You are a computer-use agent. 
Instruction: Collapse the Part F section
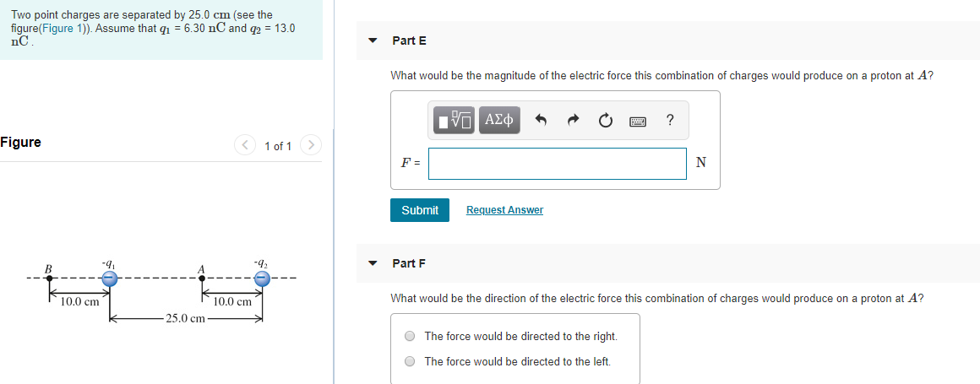click(x=373, y=263)
